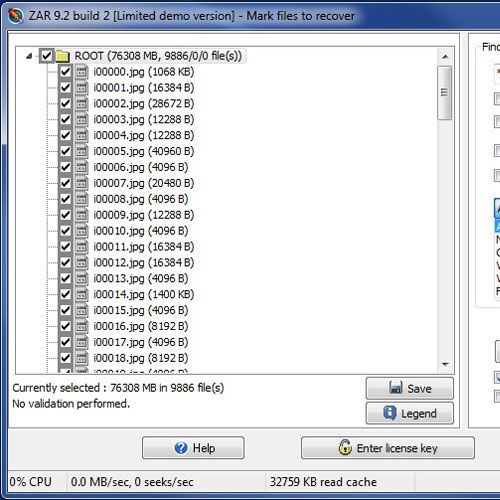Click the file icon of i00005.jpg
The width and height of the screenshot is (500, 500).
click(81, 151)
